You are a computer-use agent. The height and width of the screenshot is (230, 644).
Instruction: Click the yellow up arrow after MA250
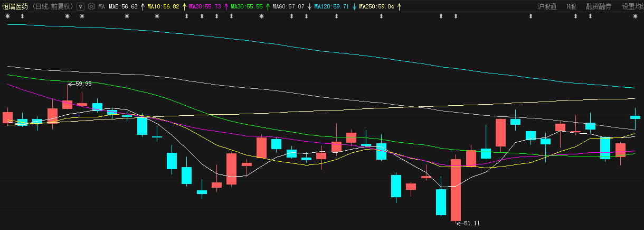[399, 7]
